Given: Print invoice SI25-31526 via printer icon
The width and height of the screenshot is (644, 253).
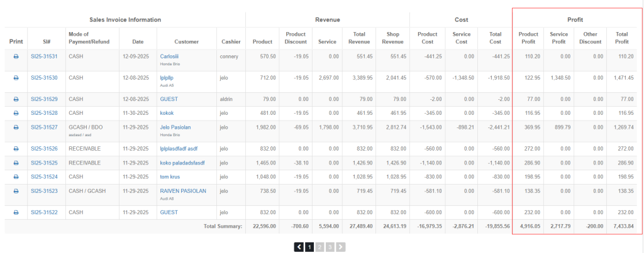Looking at the screenshot, I should 16,149.
